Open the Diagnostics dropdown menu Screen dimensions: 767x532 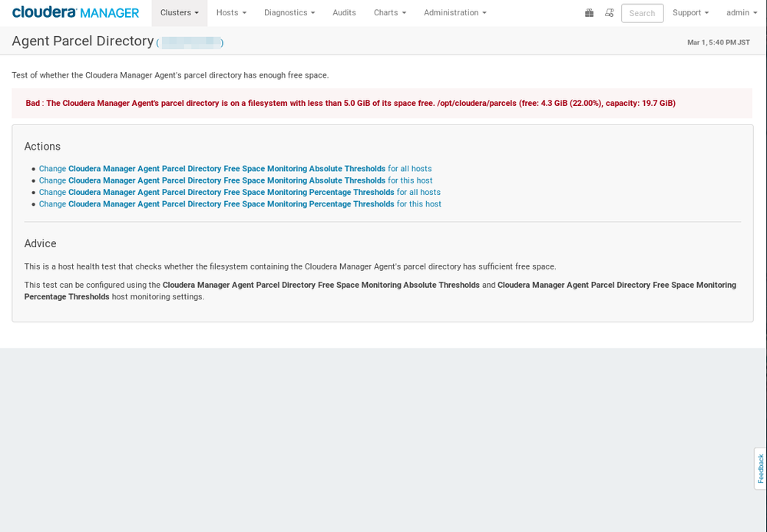[289, 12]
